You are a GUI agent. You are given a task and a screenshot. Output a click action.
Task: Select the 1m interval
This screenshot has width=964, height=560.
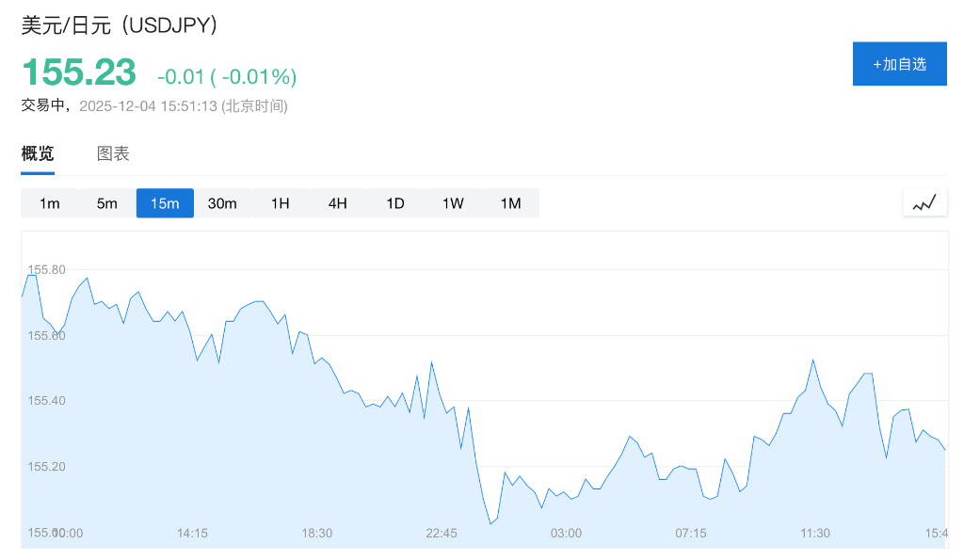[50, 203]
